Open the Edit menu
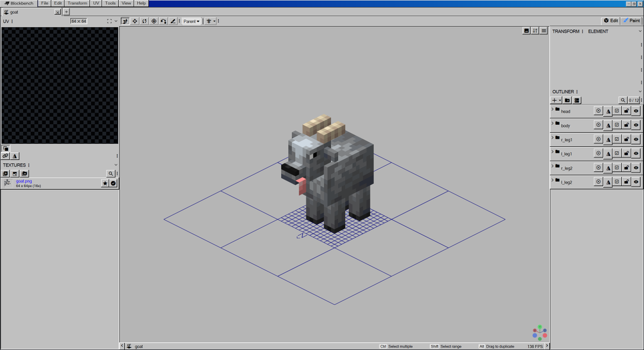 point(58,3)
